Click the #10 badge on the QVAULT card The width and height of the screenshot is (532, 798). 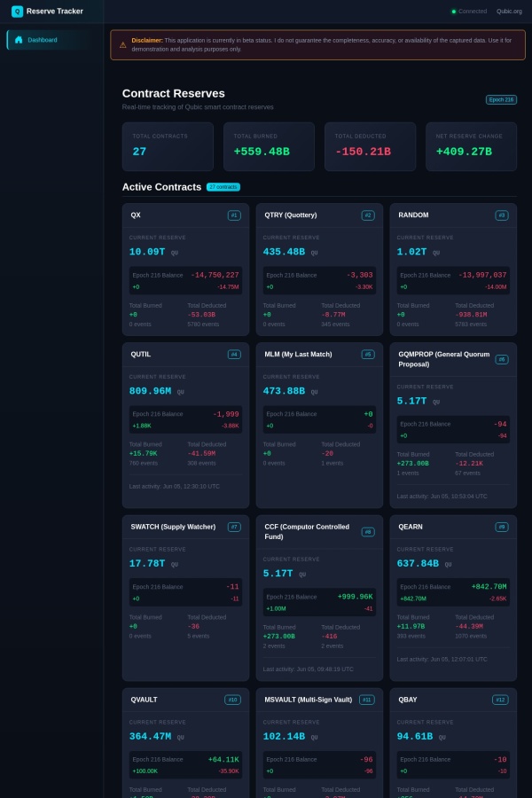pyautogui.click(x=232, y=700)
